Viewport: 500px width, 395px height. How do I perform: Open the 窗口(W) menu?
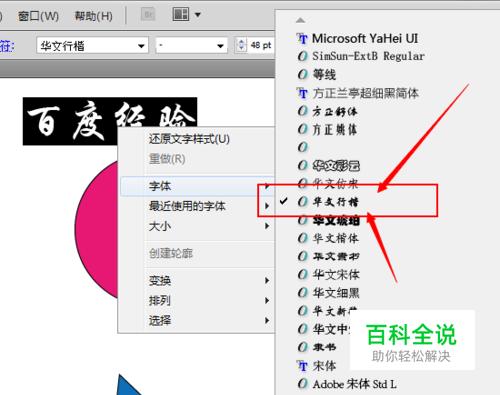pyautogui.click(x=38, y=16)
